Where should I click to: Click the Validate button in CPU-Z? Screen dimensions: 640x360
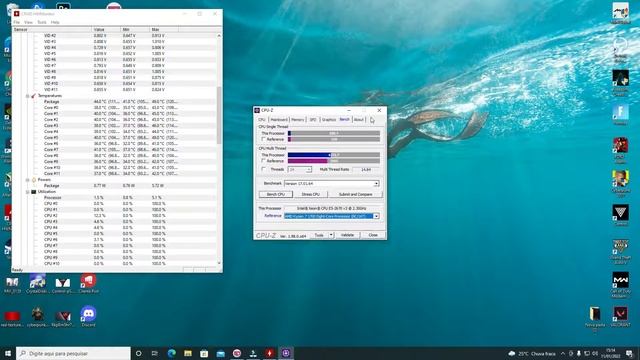(x=347, y=235)
